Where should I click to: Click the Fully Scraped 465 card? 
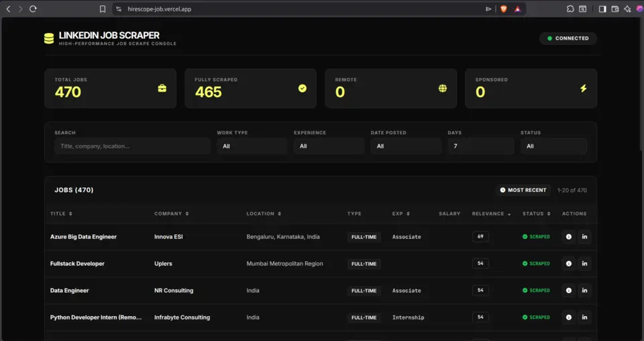coord(250,89)
